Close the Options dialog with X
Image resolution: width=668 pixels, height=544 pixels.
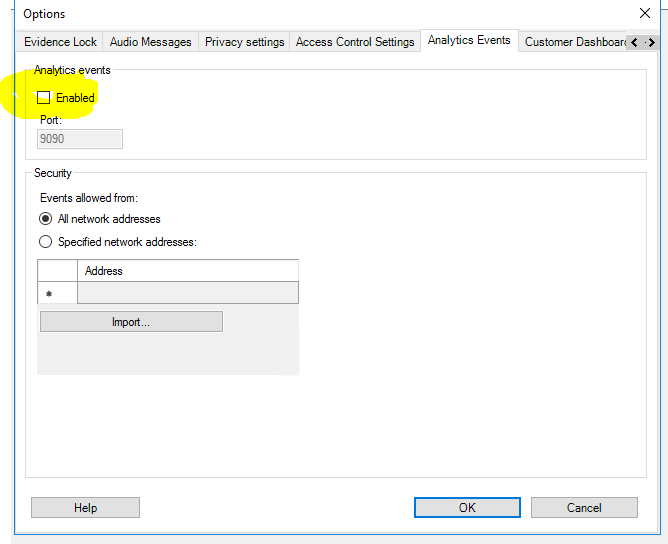645,14
